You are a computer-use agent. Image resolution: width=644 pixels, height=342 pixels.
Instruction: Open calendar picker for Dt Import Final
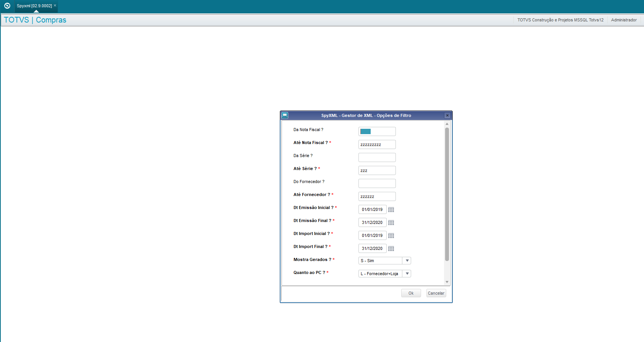point(391,249)
